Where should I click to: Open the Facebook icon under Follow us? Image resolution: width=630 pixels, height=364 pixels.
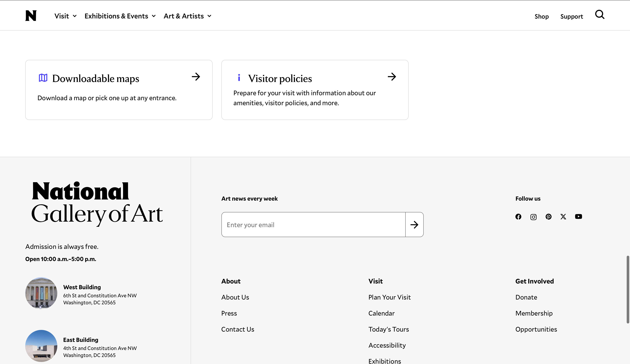tap(519, 217)
